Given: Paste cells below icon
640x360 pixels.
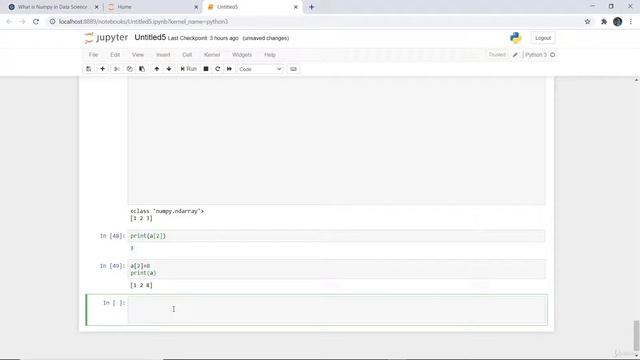Looking at the screenshot, I should coord(142,69).
